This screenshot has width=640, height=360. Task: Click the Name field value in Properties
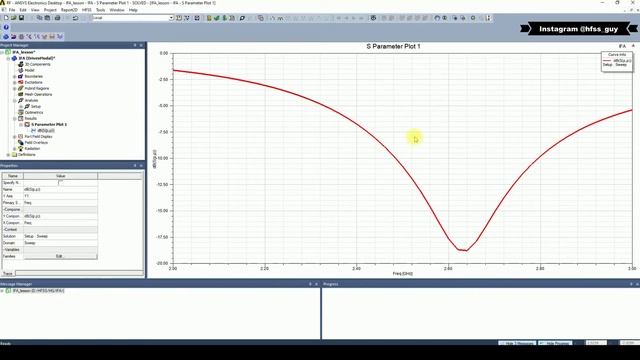pyautogui.click(x=60, y=189)
